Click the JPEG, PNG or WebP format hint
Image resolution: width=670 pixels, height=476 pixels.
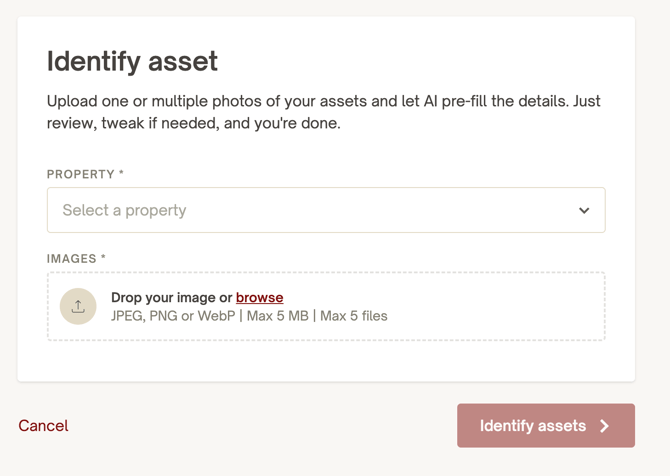pyautogui.click(x=173, y=316)
